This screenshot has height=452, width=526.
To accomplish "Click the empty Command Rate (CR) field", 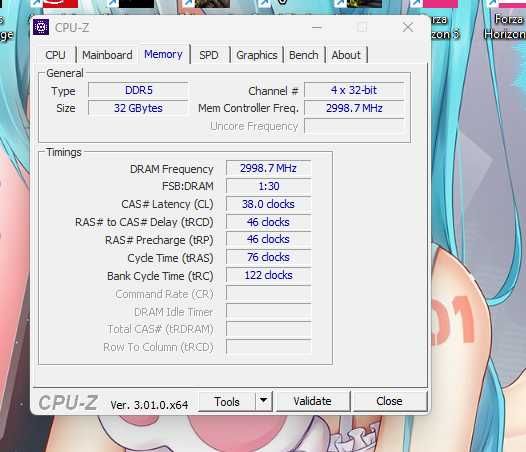I will coord(268,293).
